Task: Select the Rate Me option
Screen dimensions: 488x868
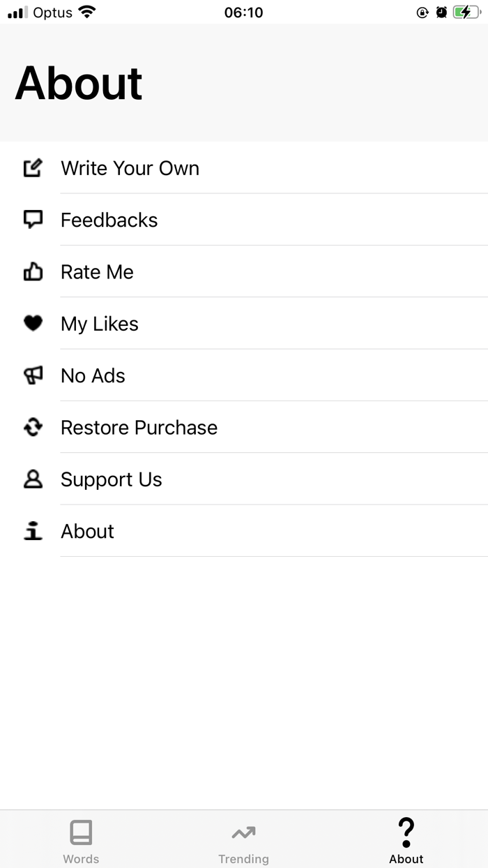Action: tap(244, 271)
